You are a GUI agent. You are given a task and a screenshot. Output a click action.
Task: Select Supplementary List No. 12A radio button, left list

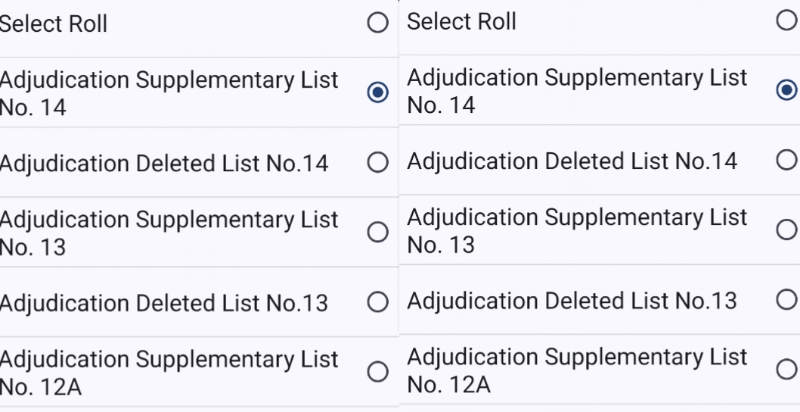coord(377,372)
